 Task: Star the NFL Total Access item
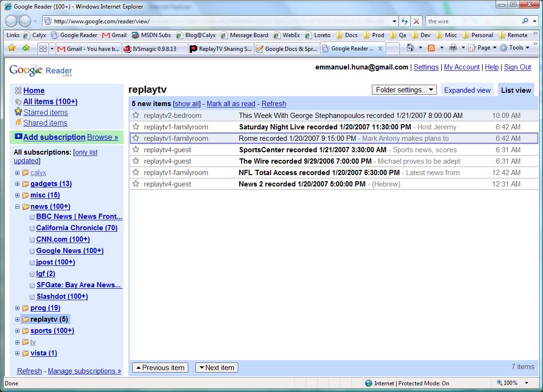(136, 172)
